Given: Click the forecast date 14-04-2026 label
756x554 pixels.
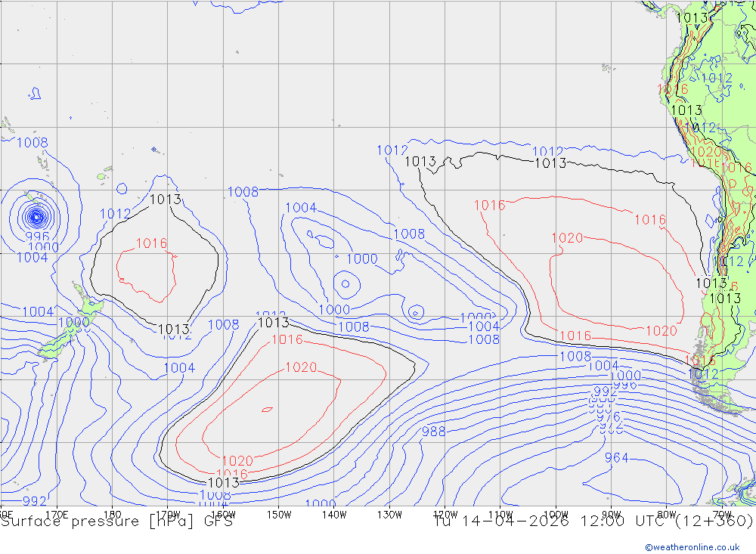Looking at the screenshot, I should click(515, 522).
